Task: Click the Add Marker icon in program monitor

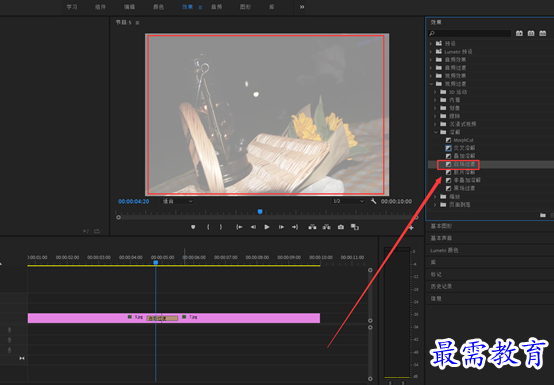Action: point(193,227)
